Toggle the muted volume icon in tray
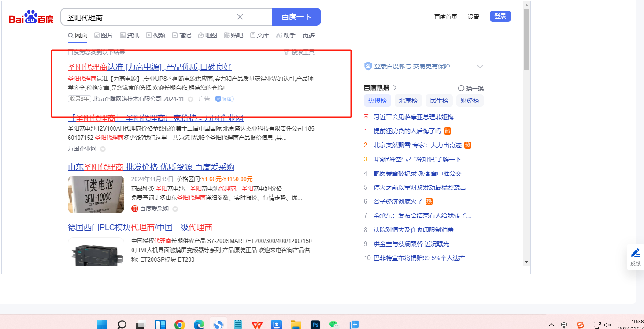 click(608, 325)
